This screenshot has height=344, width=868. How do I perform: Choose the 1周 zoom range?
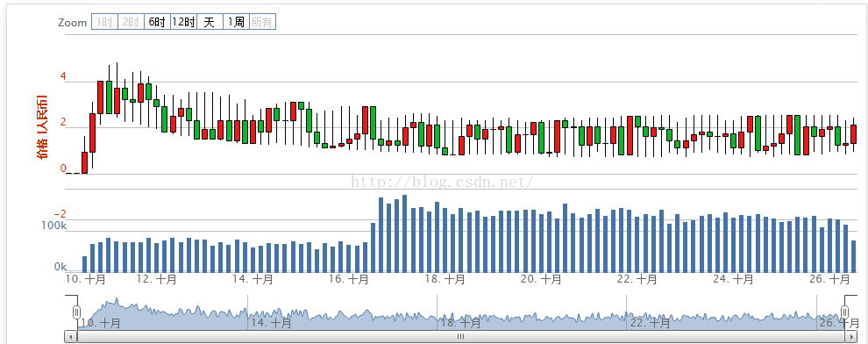click(x=237, y=22)
